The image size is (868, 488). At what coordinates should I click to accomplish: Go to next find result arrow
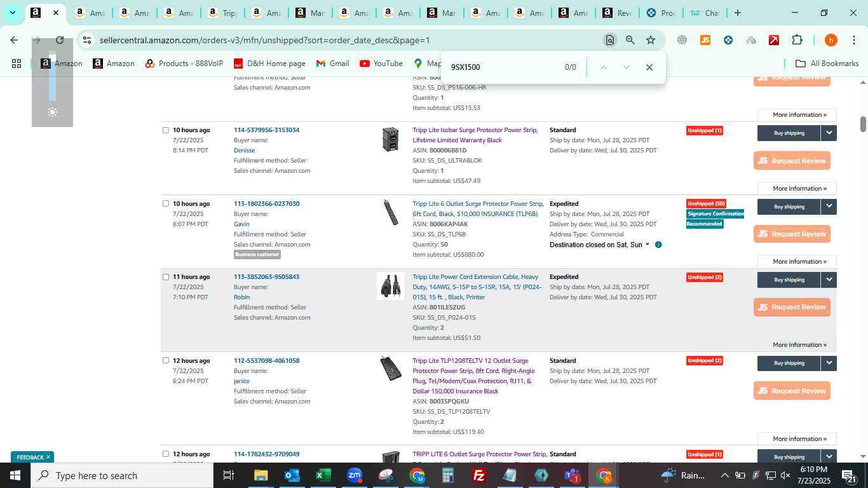[627, 67]
